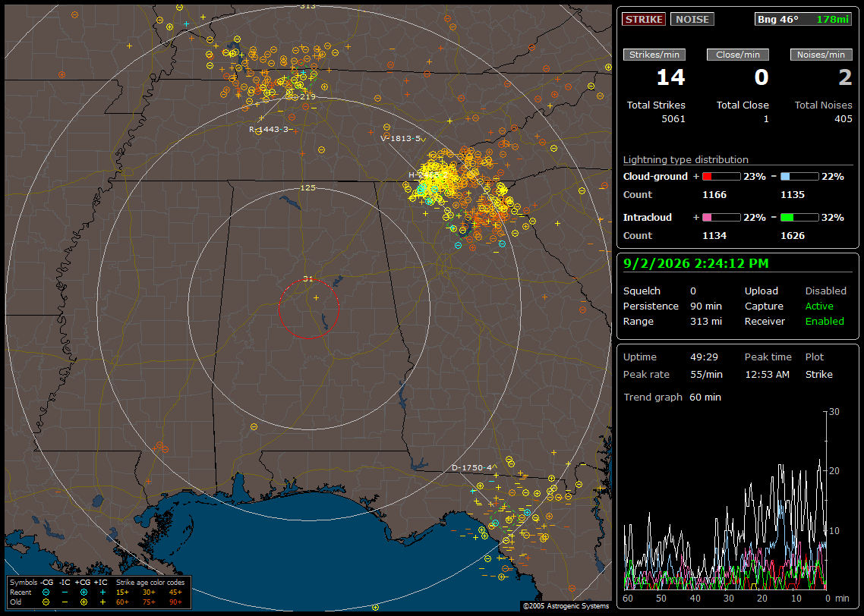Select the STRIKE mode button
Image resolution: width=864 pixels, height=616 pixels.
click(644, 19)
